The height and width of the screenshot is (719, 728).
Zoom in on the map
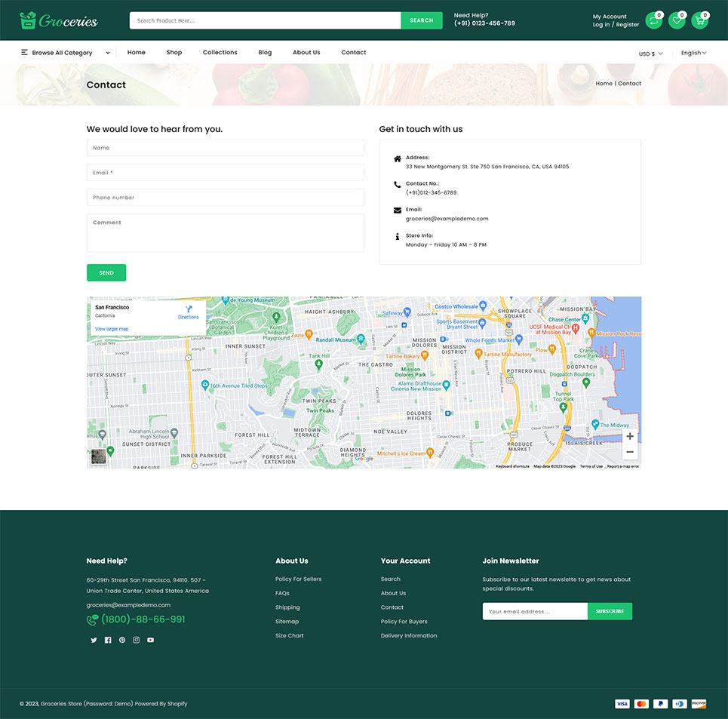tap(630, 436)
